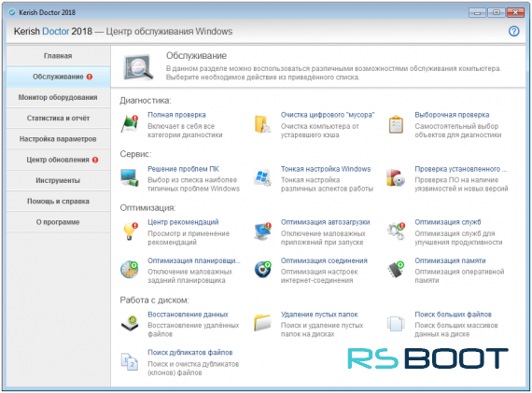Click the documents icon for Поиск больших файлов
532x393 pixels.
[396, 323]
